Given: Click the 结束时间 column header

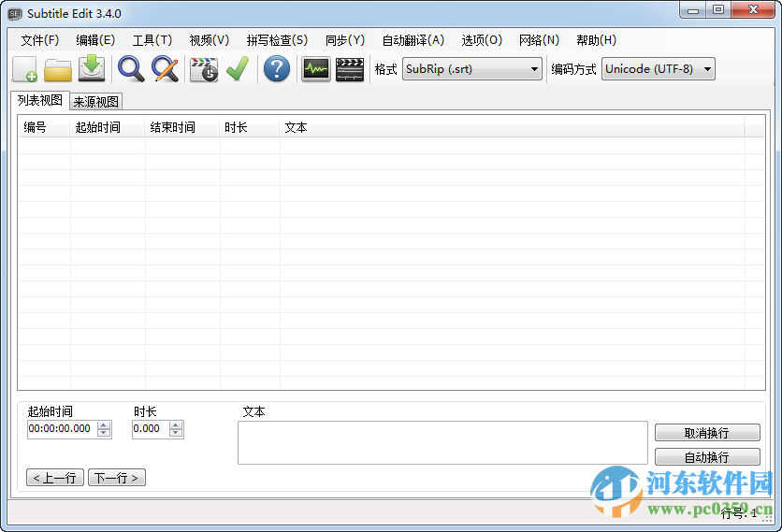Looking at the screenshot, I should (182, 127).
